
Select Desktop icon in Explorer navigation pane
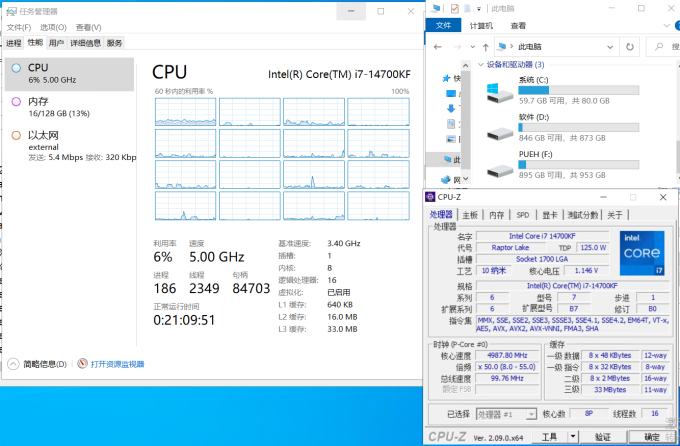451,94
